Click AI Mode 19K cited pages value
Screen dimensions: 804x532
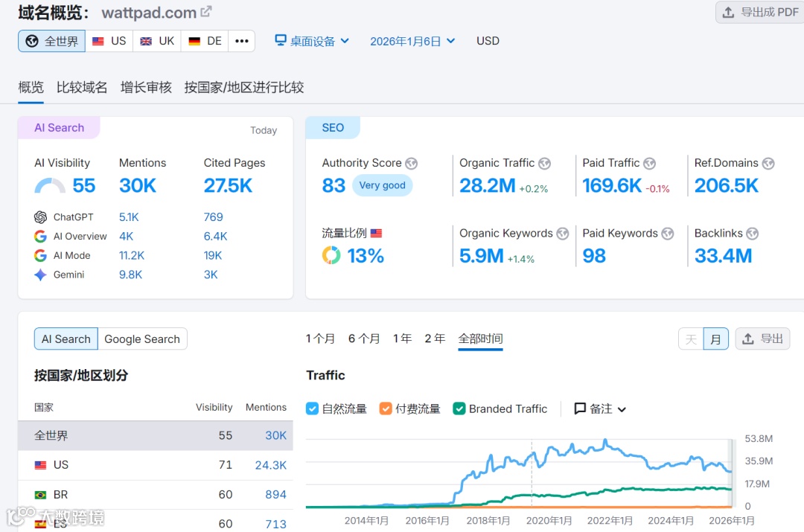click(x=213, y=256)
